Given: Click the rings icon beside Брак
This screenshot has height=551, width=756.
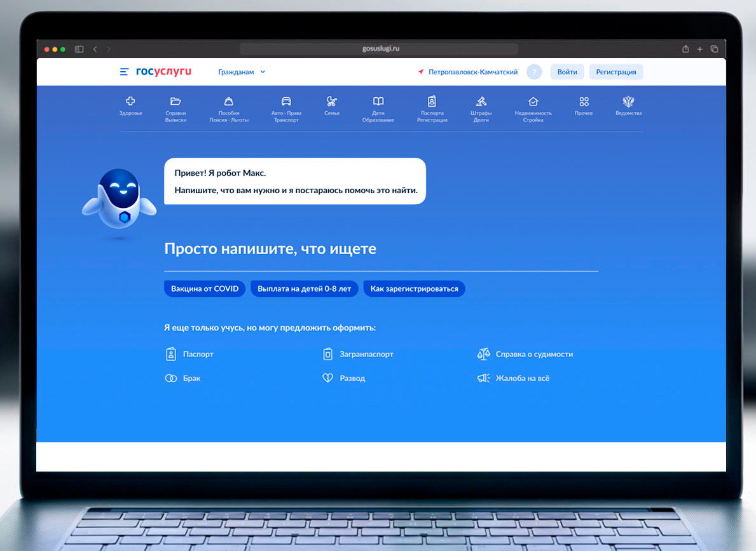Looking at the screenshot, I should [x=170, y=378].
